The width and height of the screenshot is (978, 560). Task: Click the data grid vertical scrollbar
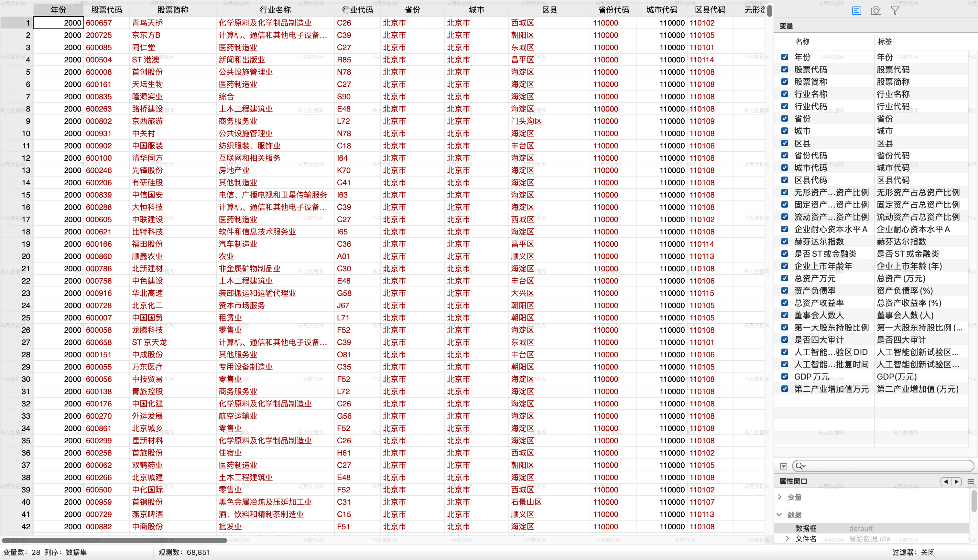[x=769, y=11]
